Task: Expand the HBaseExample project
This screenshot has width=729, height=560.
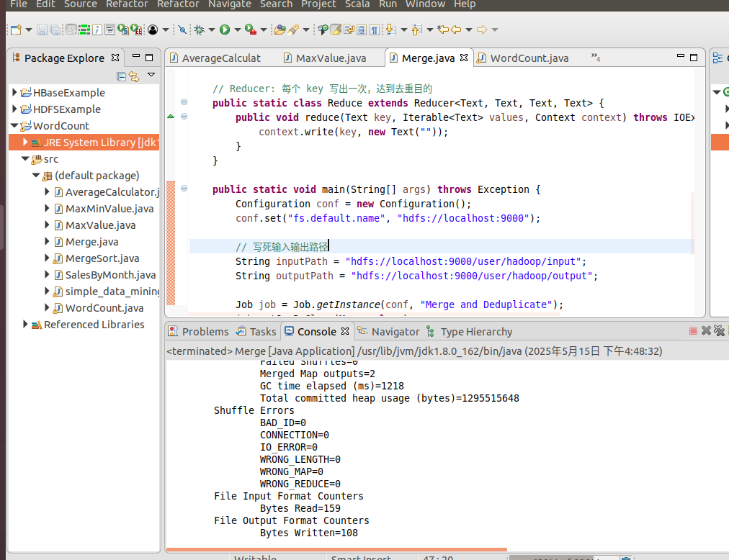Action: coord(14,93)
